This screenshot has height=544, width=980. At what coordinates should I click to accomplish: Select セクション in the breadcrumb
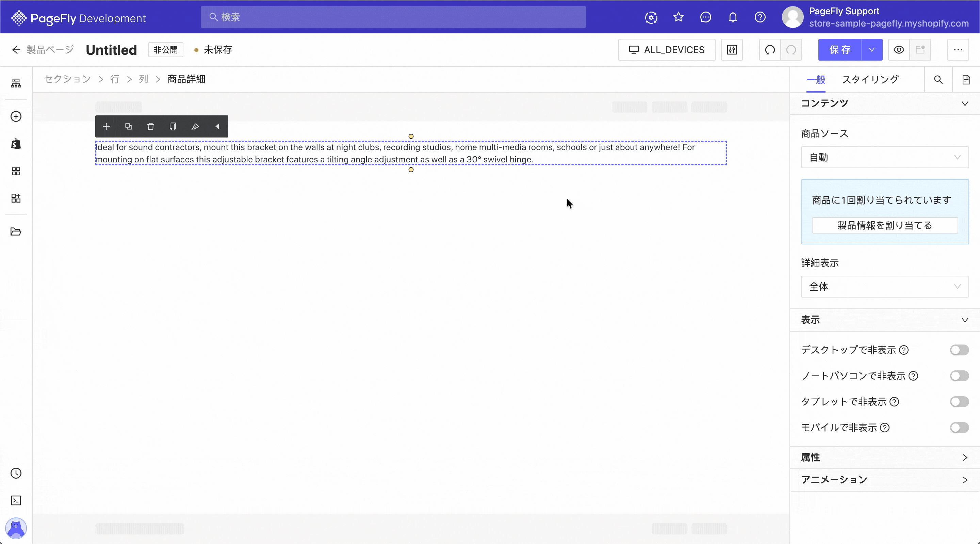point(67,79)
